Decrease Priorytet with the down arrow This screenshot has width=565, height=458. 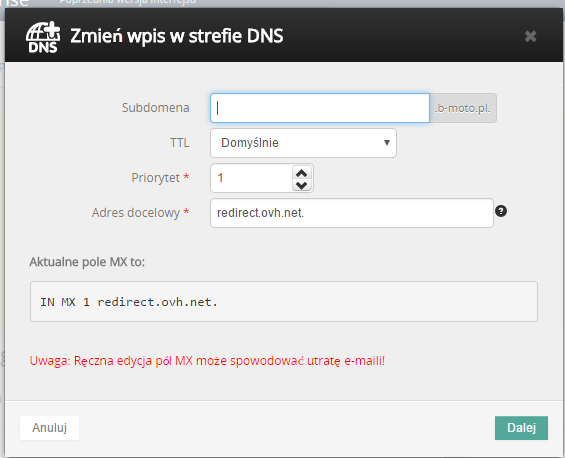302,185
